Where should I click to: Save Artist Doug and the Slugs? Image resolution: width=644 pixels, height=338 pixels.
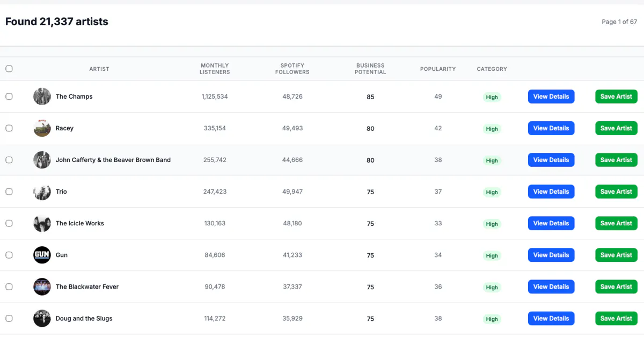[x=616, y=318]
